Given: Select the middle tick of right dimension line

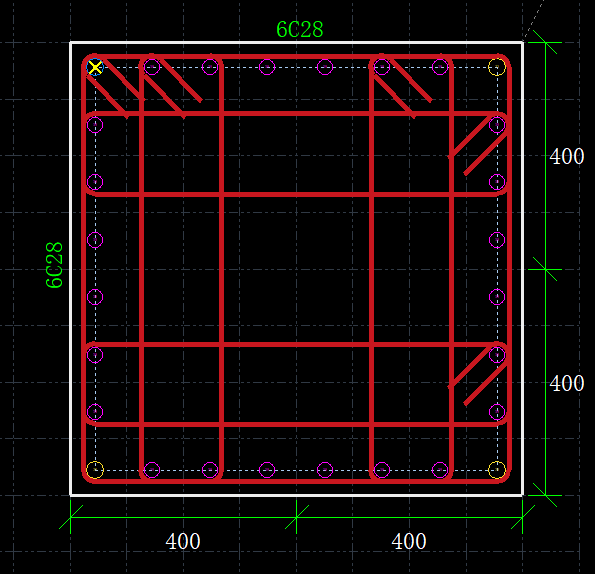Looking at the screenshot, I should [545, 269].
